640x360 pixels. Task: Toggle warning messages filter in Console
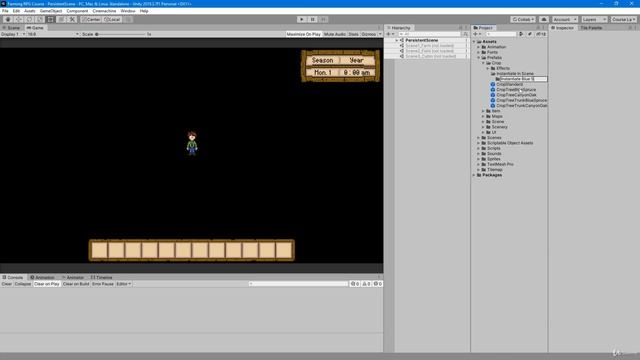(x=366, y=284)
